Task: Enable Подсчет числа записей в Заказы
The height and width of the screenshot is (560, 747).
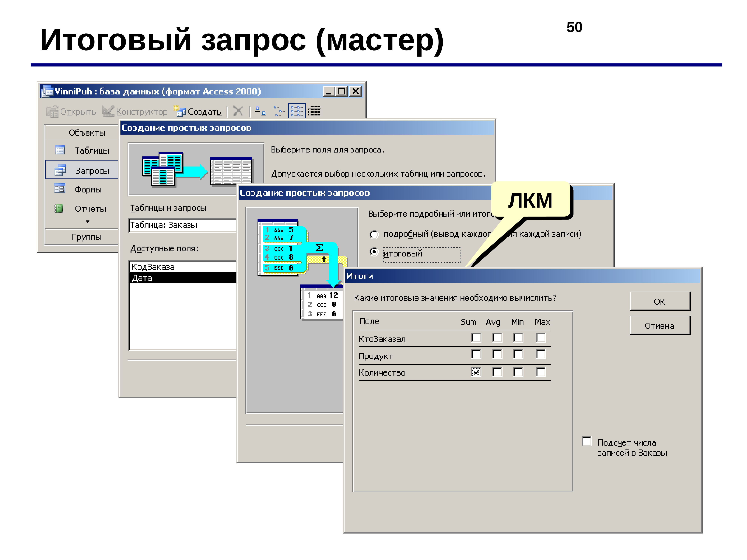Action: tap(587, 441)
